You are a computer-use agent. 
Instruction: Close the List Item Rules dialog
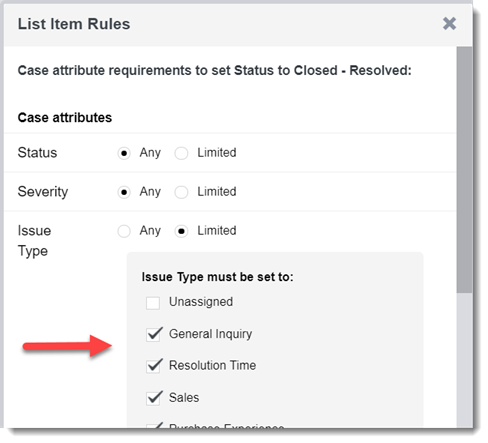tap(449, 23)
